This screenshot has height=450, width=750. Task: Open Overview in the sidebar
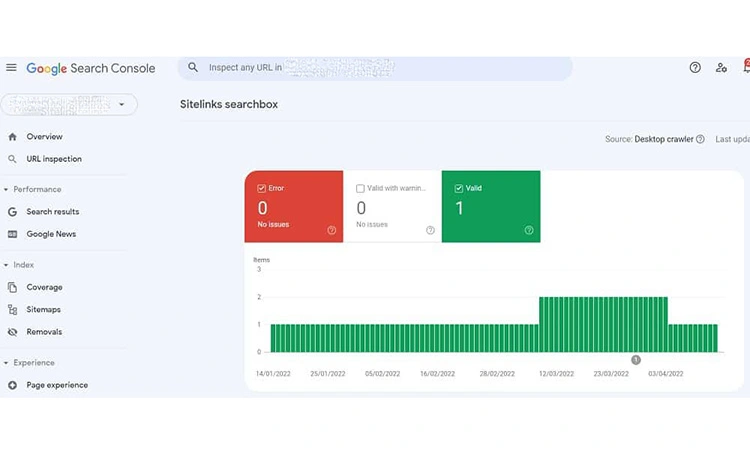44,137
